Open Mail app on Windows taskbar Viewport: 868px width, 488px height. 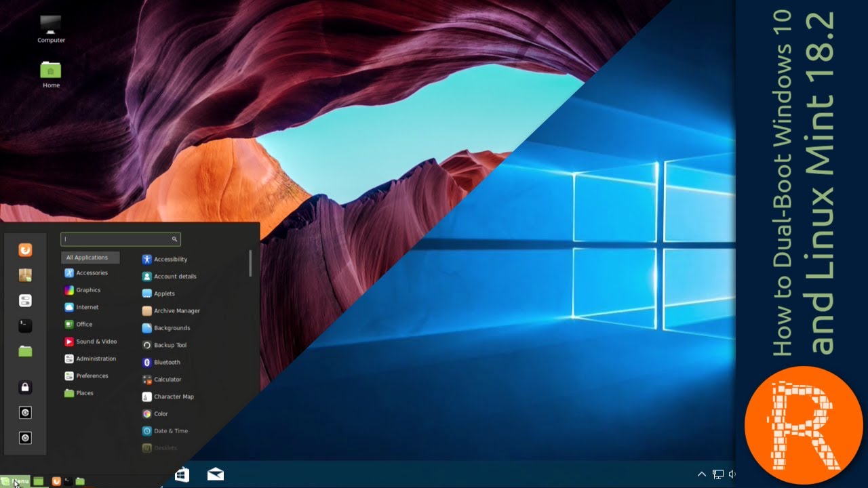click(216, 474)
